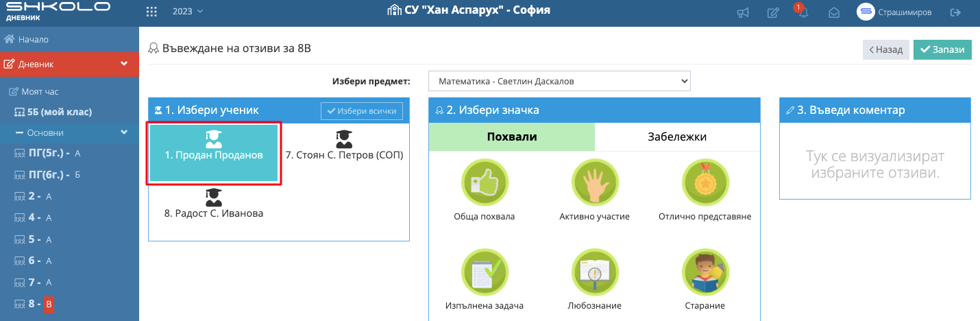Open the Страшимиров user profile

894,12
